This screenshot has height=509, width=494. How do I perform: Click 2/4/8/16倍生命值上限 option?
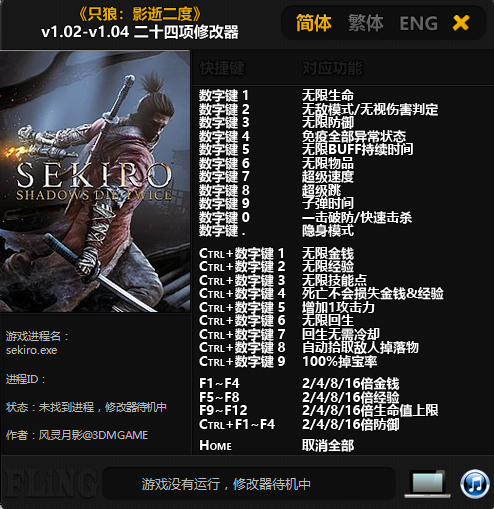[x=370, y=410]
